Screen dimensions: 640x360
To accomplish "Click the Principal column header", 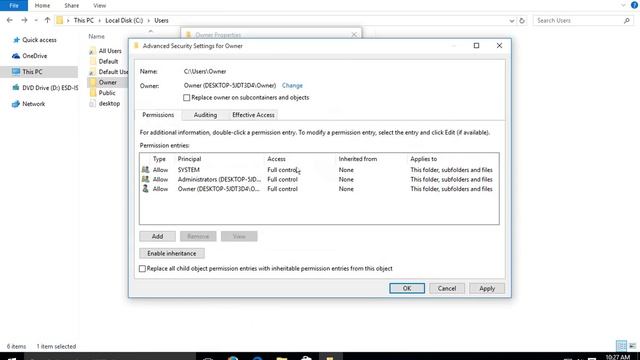I will click(189, 159).
